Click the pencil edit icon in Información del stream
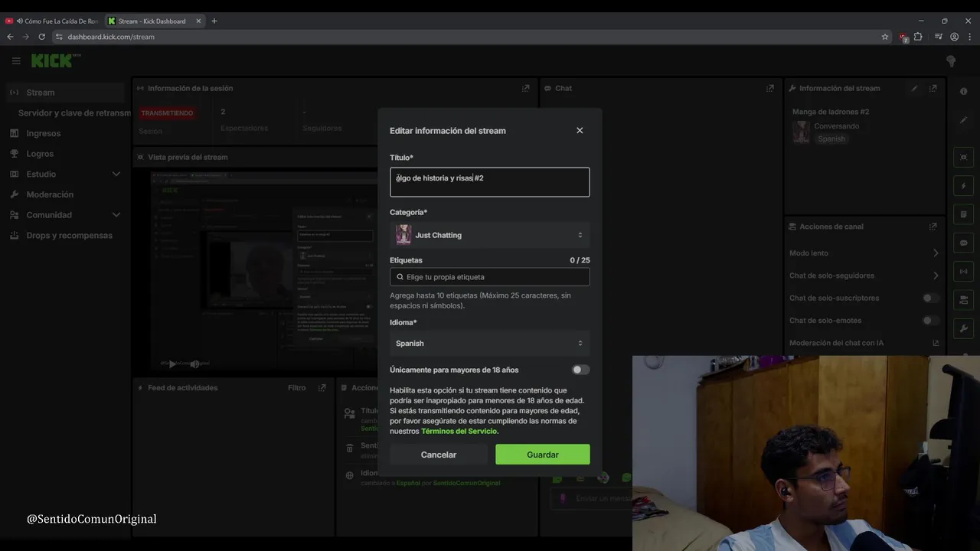Viewport: 980px width, 551px height. pos(914,88)
